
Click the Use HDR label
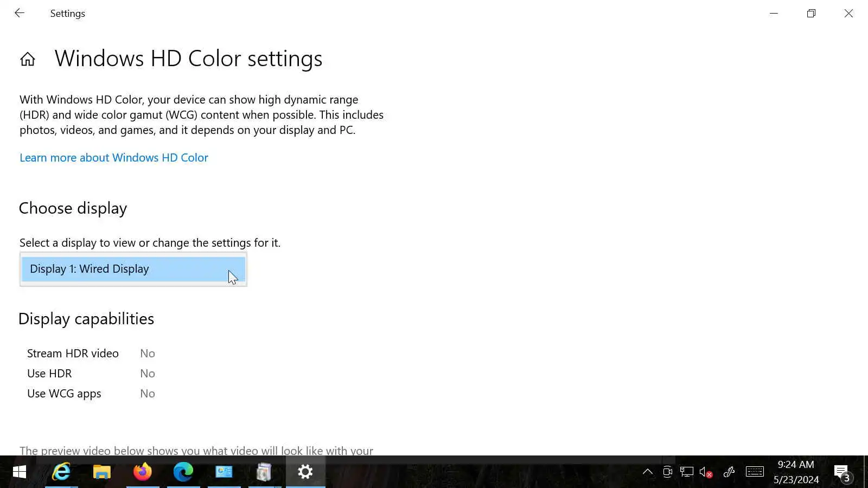click(x=49, y=374)
